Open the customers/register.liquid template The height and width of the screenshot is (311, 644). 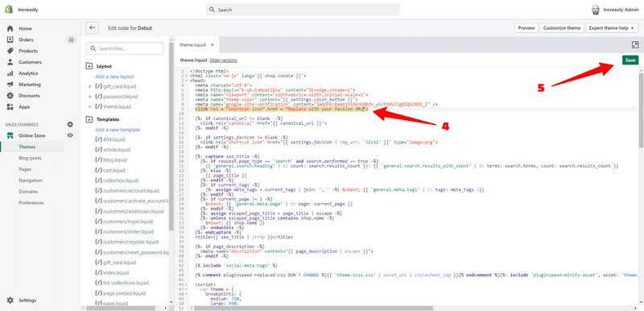[x=126, y=242]
